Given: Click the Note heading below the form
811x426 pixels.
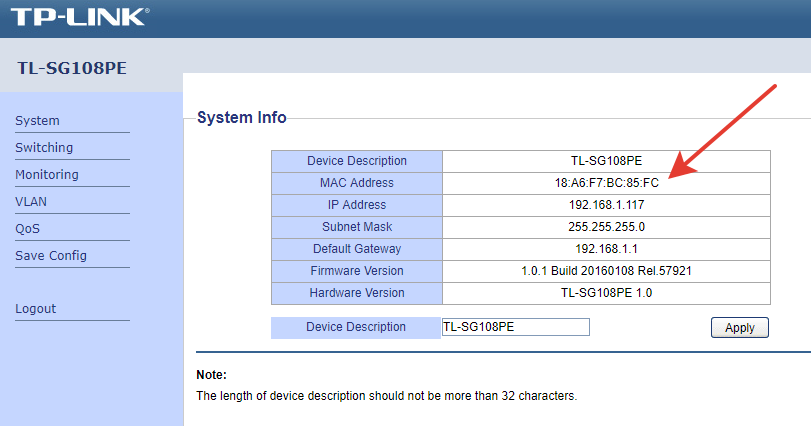Looking at the screenshot, I should pyautogui.click(x=211, y=375).
